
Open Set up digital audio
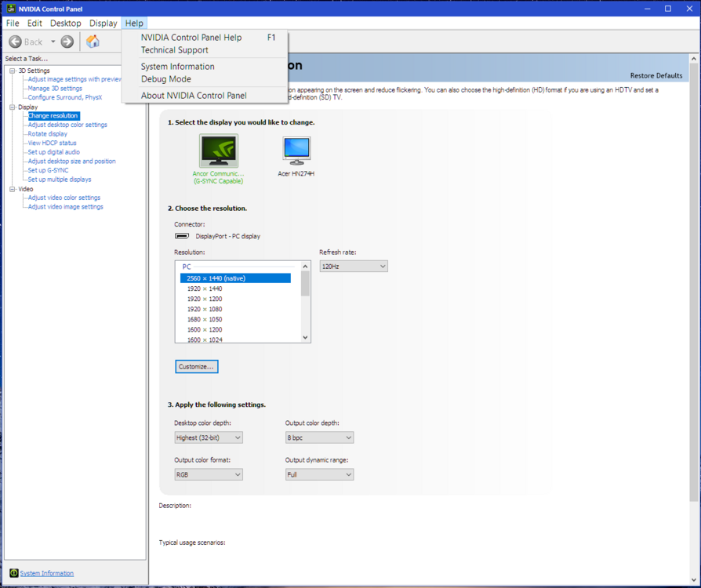coord(53,152)
